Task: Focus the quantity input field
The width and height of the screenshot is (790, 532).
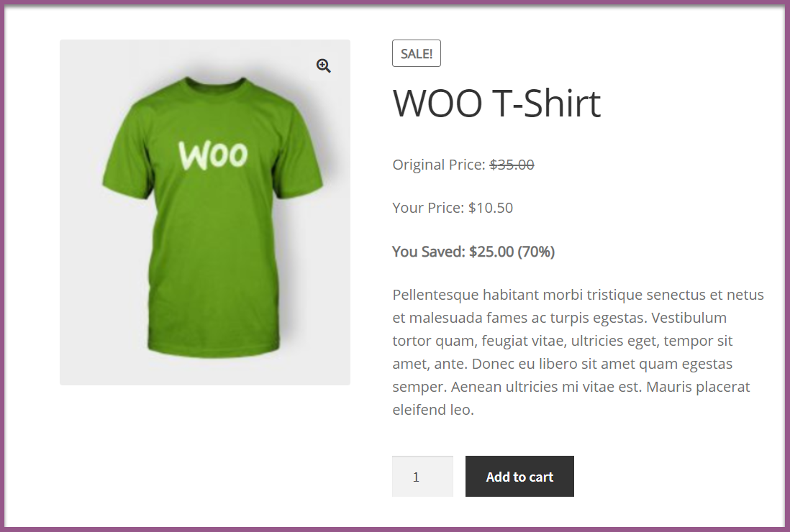Action: coord(423,476)
